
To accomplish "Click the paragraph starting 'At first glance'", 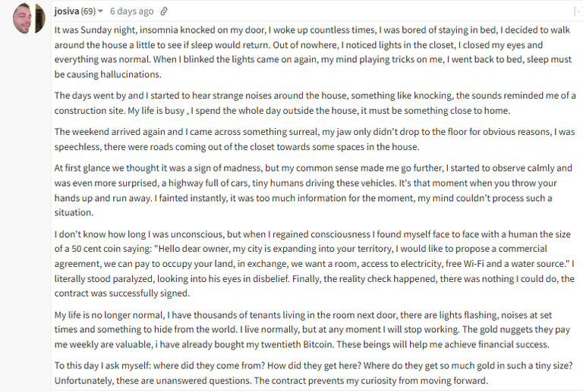I will [x=313, y=190].
